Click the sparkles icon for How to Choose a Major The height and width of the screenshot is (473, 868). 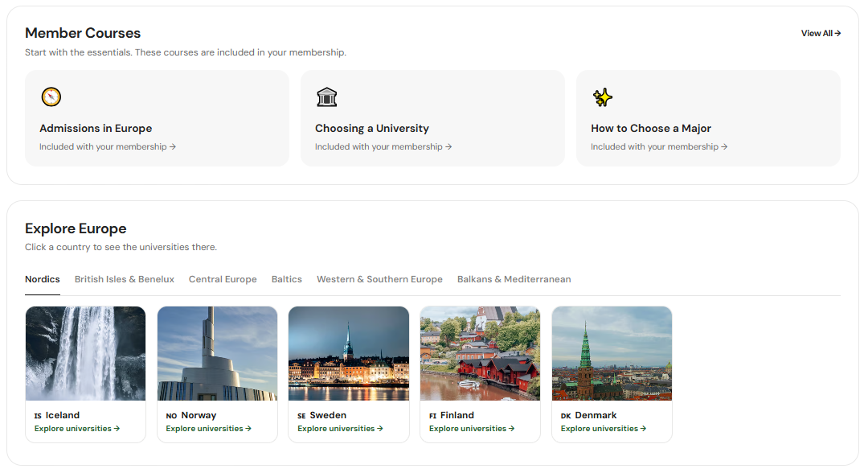pos(602,97)
